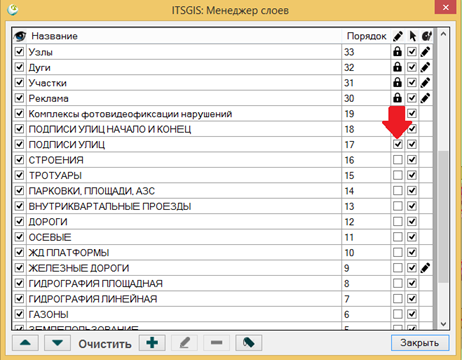Toggle visibility of the ДОРОГИ layer
Image resolution: width=462 pixels, height=360 pixels.
pyautogui.click(x=19, y=221)
